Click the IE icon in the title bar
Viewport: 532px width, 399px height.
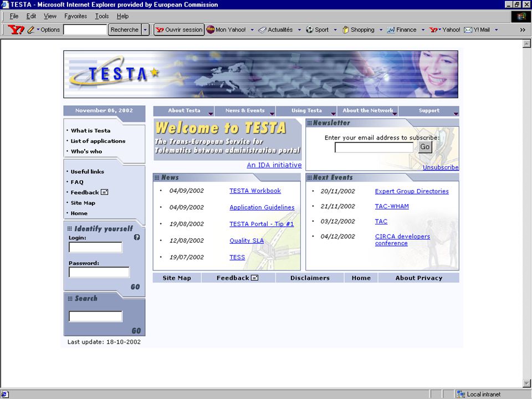point(5,4)
